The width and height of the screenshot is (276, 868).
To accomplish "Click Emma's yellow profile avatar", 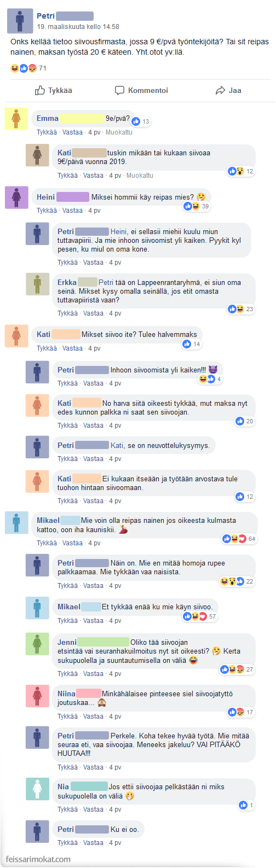I will [16, 119].
